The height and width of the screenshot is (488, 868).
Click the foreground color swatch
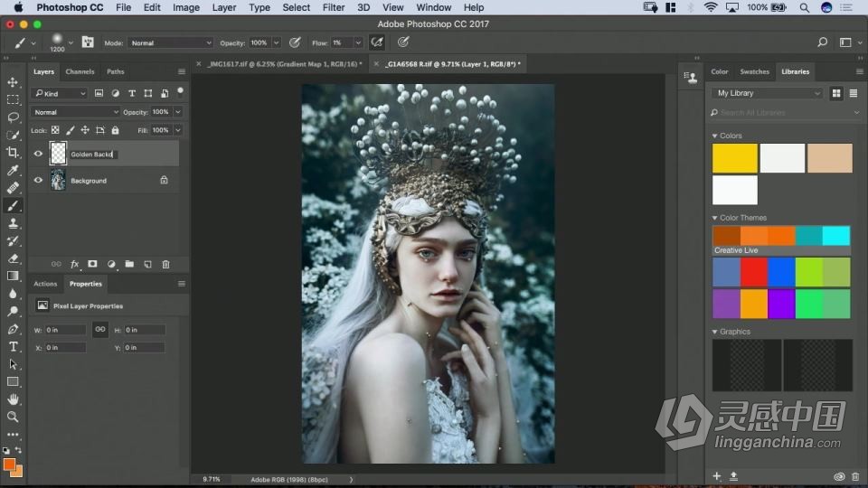(9, 465)
